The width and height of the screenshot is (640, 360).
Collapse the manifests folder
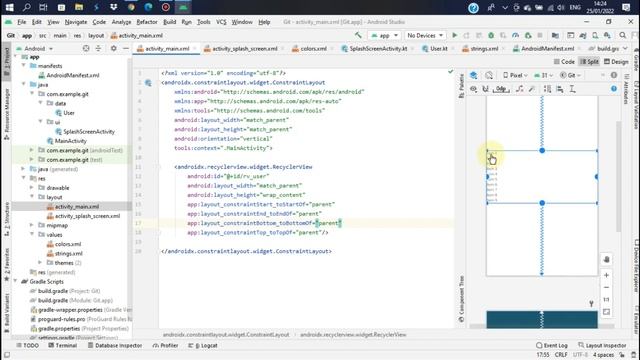click(x=24, y=66)
